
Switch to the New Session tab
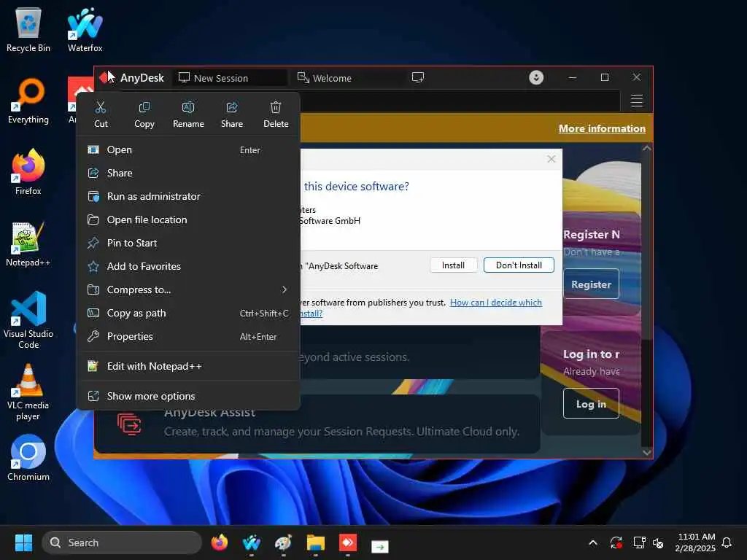[230, 78]
